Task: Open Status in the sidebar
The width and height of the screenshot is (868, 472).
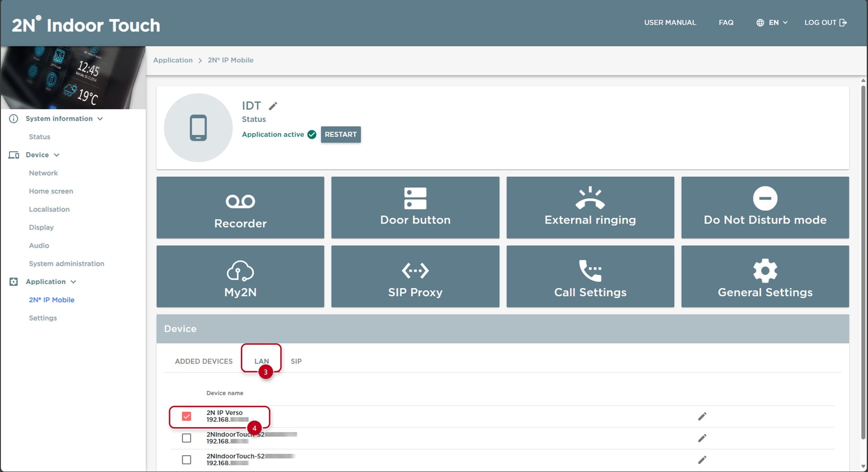Action: pos(39,137)
